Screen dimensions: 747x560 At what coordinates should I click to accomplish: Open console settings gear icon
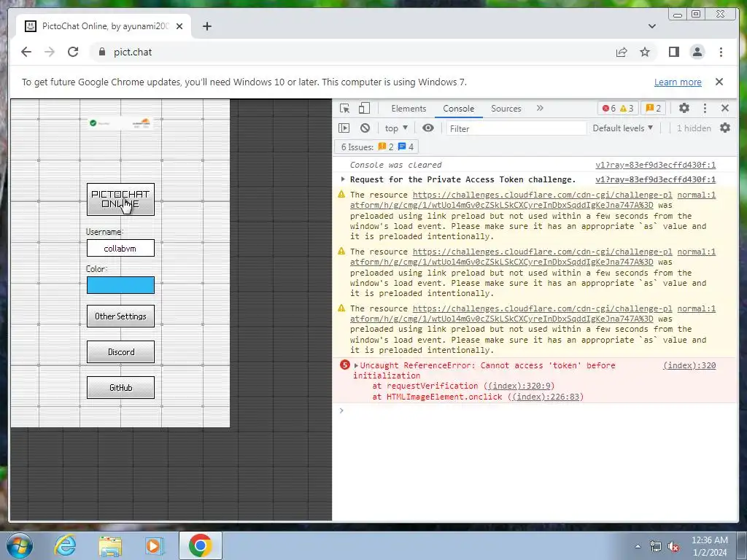pos(725,128)
